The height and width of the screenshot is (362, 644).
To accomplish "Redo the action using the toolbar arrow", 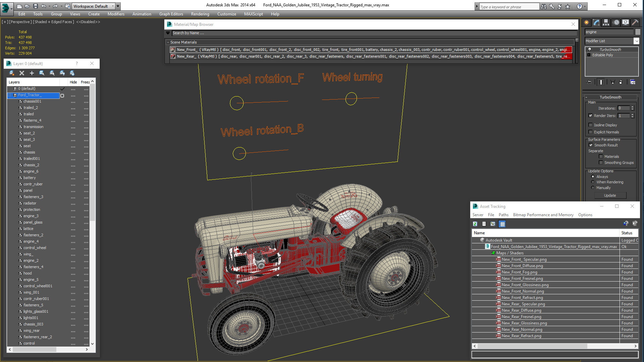I will (55, 6).
